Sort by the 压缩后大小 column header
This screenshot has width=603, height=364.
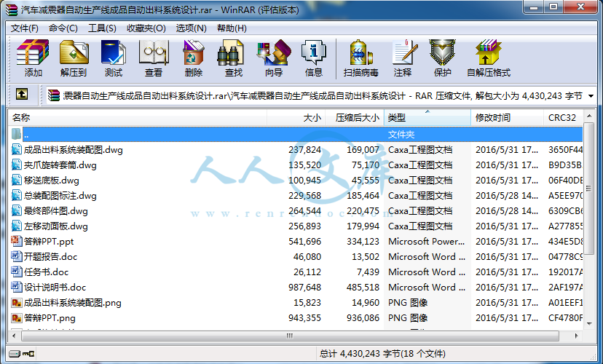[355, 118]
